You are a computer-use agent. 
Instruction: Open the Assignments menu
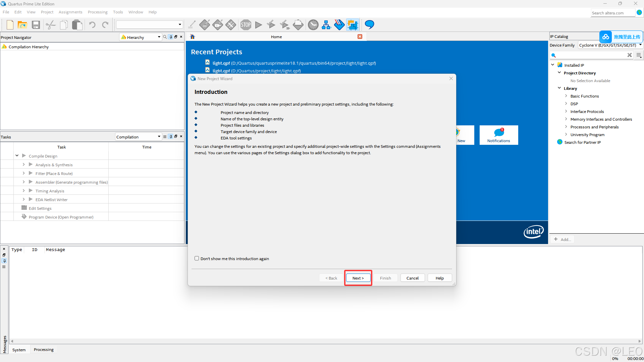click(70, 12)
